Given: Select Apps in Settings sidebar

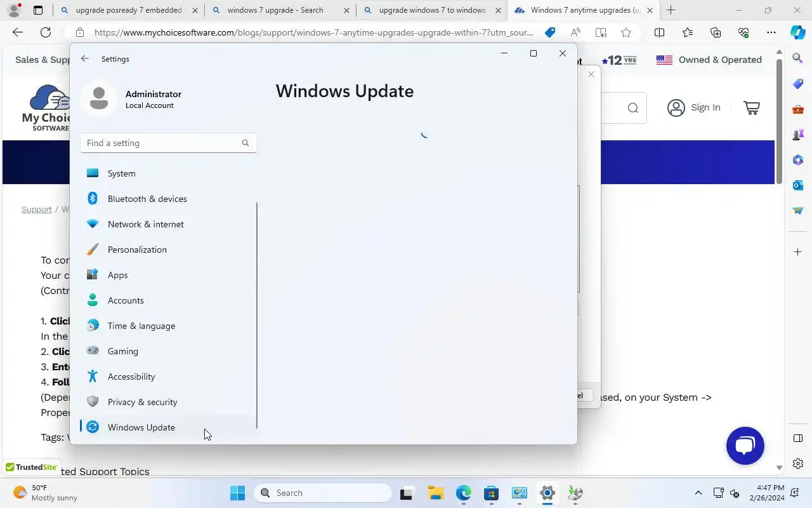Looking at the screenshot, I should 168,275.
